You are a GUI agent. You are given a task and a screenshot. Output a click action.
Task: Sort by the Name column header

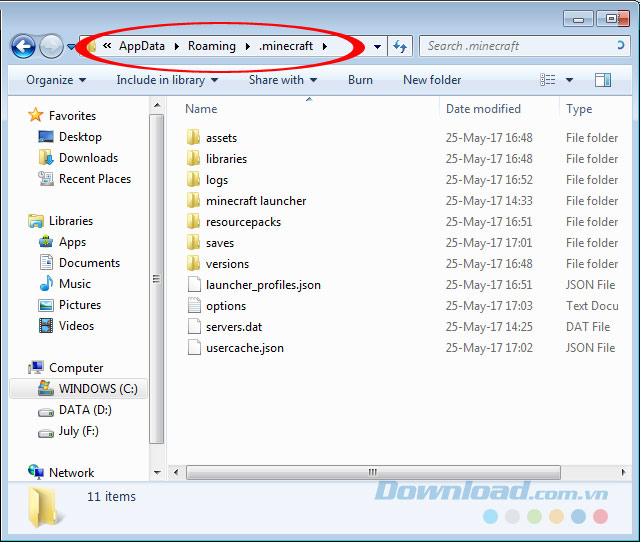click(201, 109)
